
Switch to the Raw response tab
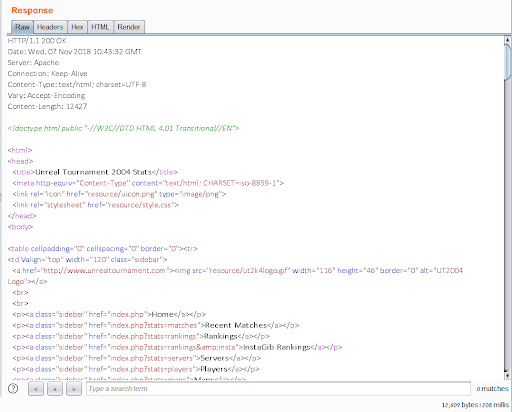click(22, 27)
